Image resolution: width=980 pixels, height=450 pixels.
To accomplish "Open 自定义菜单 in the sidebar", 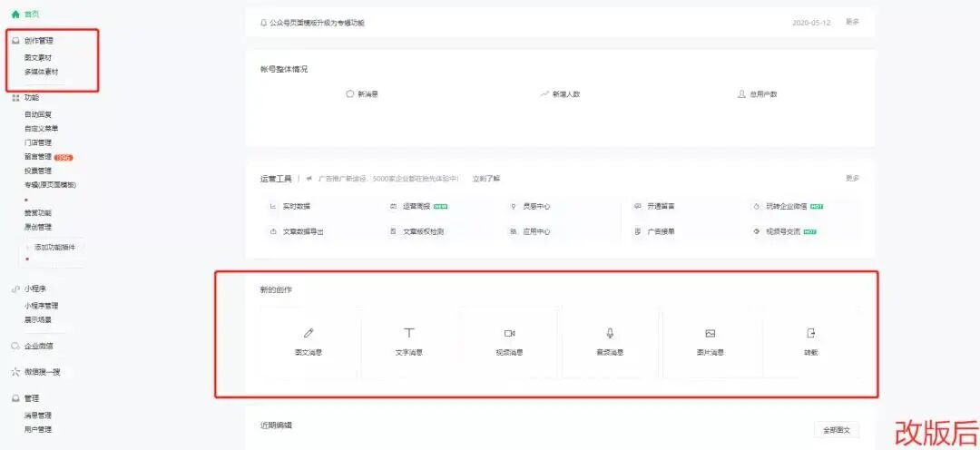I will click(41, 129).
